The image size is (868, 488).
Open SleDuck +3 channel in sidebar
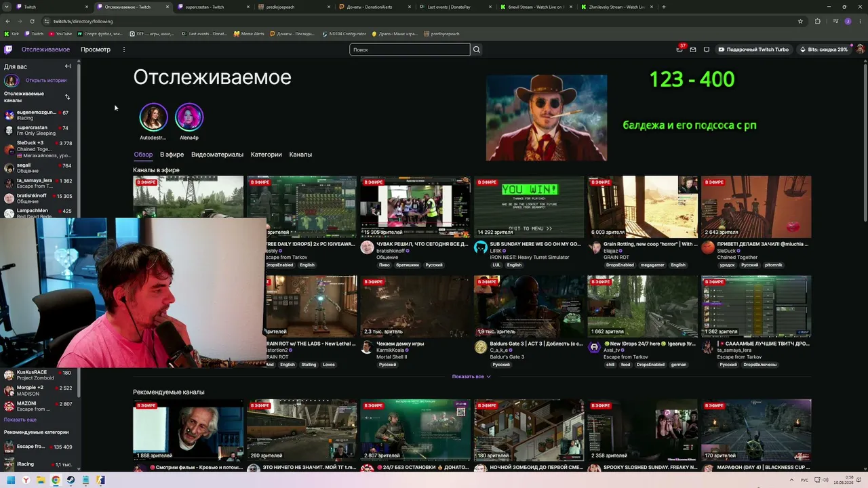point(39,149)
